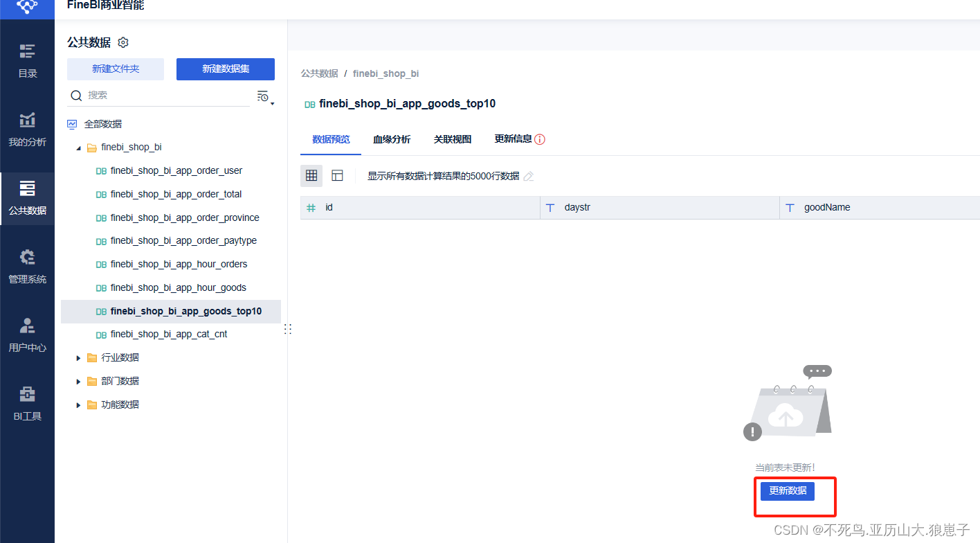This screenshot has width=980, height=543.
Task: Collapse the finebi_shop_bi folder
Action: tap(79, 147)
